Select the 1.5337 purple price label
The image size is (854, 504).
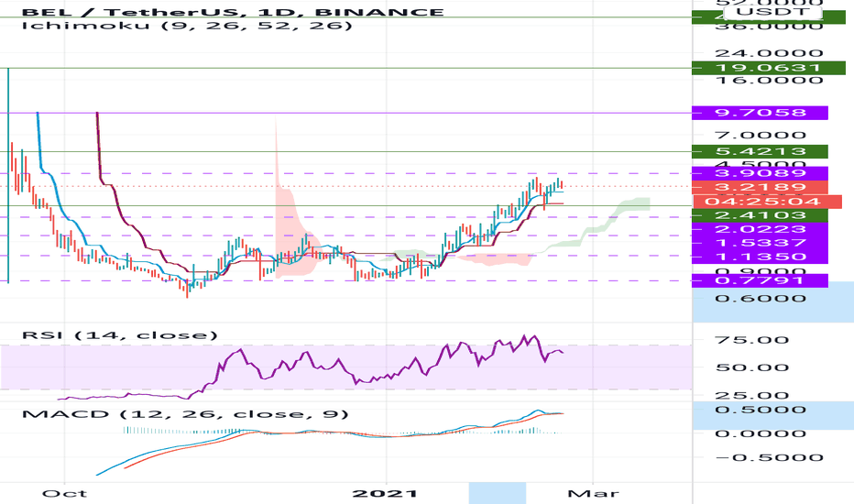[760, 243]
